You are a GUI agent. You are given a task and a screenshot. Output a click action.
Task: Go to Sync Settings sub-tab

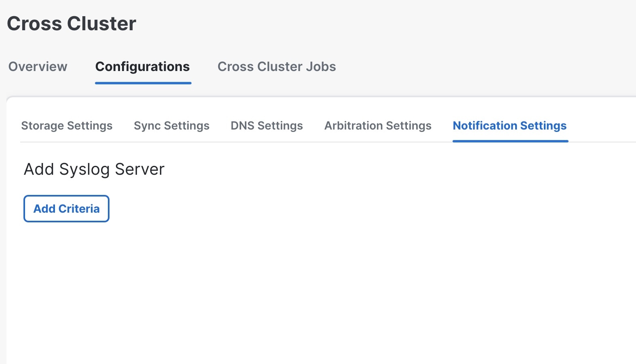tap(171, 126)
